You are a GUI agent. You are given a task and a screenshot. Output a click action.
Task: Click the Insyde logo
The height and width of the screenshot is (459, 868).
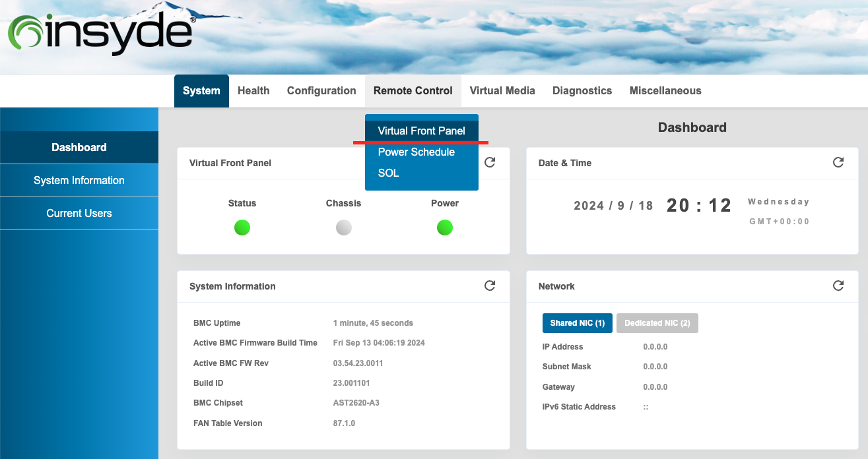click(x=101, y=34)
